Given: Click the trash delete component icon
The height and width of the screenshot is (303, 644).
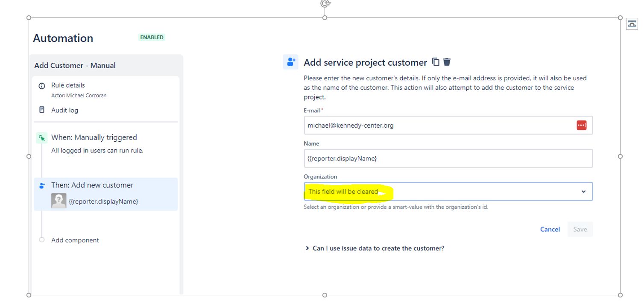Looking at the screenshot, I should click(x=447, y=62).
